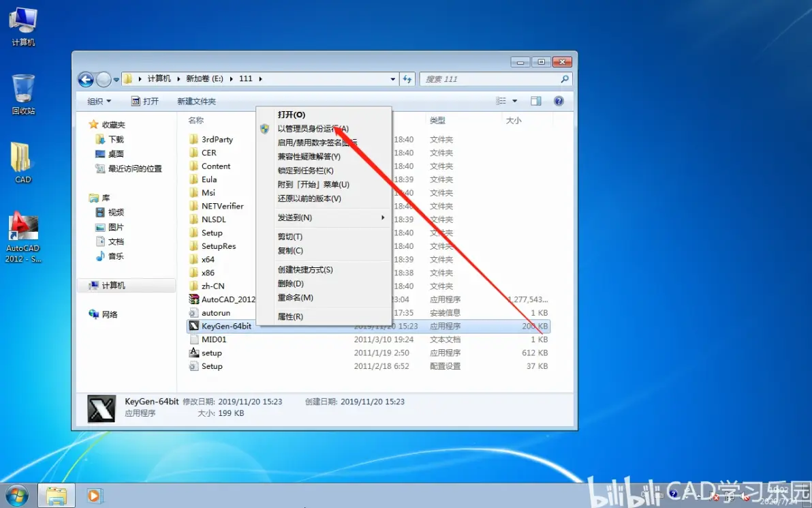Select 音乐 library in navigation pane
The height and width of the screenshot is (508, 812).
pyautogui.click(x=110, y=256)
